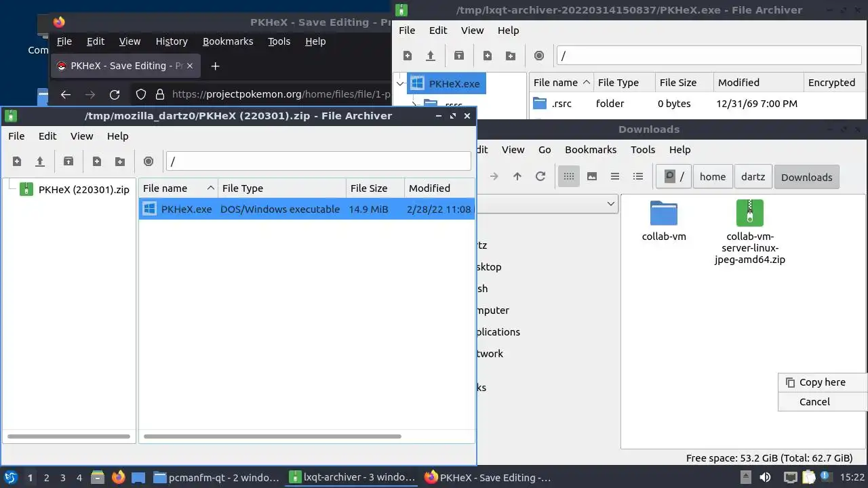Sort by File name in PKHeX.exe archiver
868x488 pixels.
tap(561, 83)
